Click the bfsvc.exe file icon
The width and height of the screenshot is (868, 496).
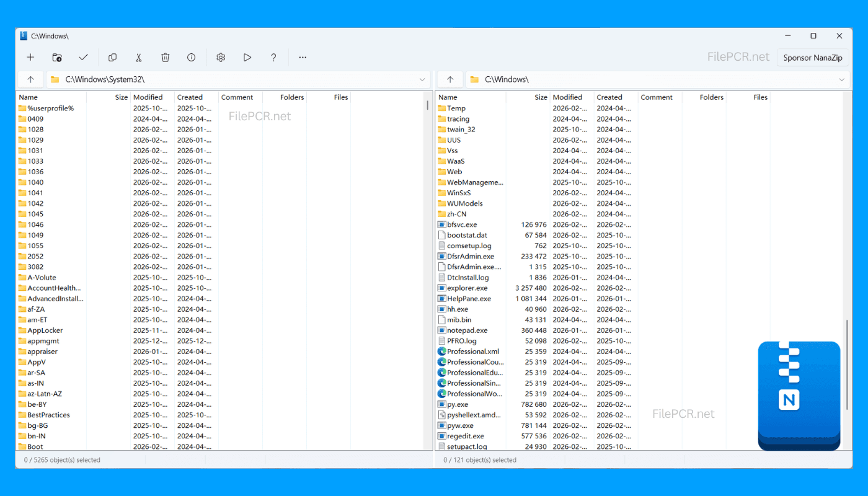click(442, 224)
